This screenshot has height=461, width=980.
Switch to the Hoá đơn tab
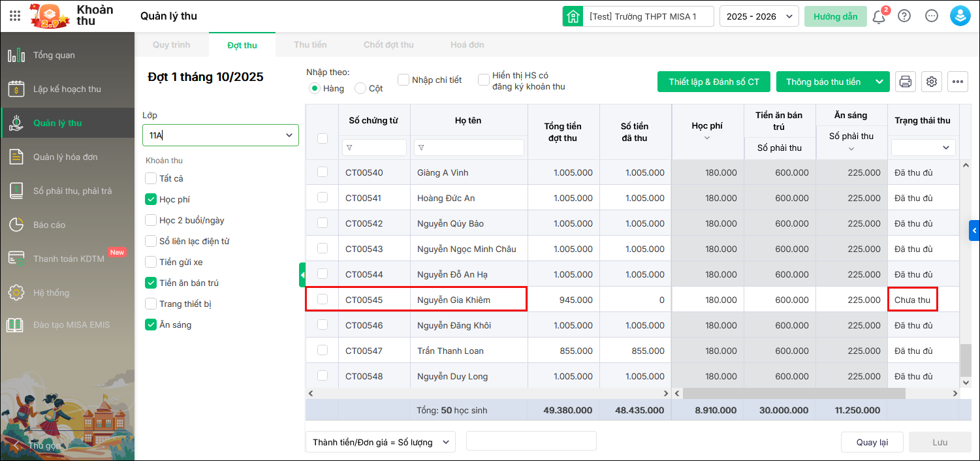pos(467,45)
